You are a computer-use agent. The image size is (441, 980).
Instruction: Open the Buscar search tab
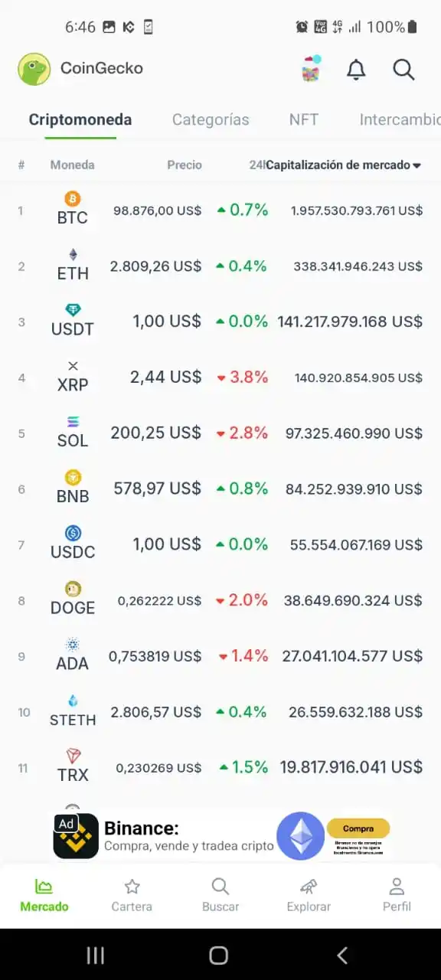click(x=220, y=896)
